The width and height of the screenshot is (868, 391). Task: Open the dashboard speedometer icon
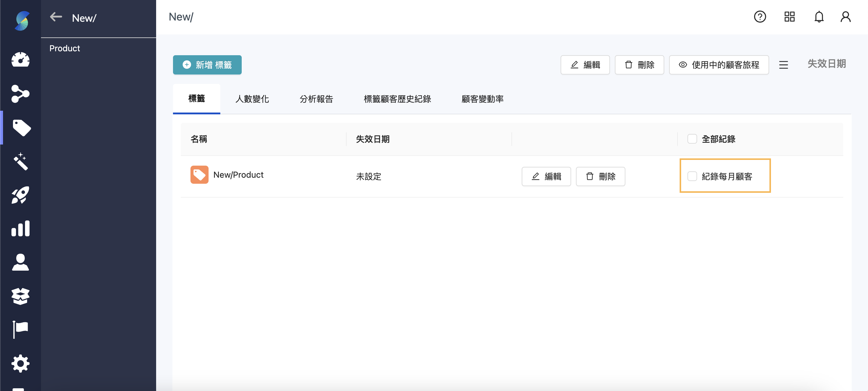20,60
